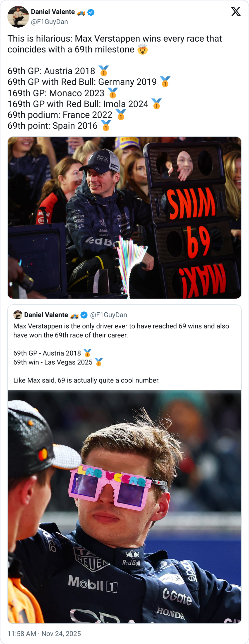249x644 pixels.
Task: Click the quoted tweet's small profile avatar
Action: coord(18,315)
